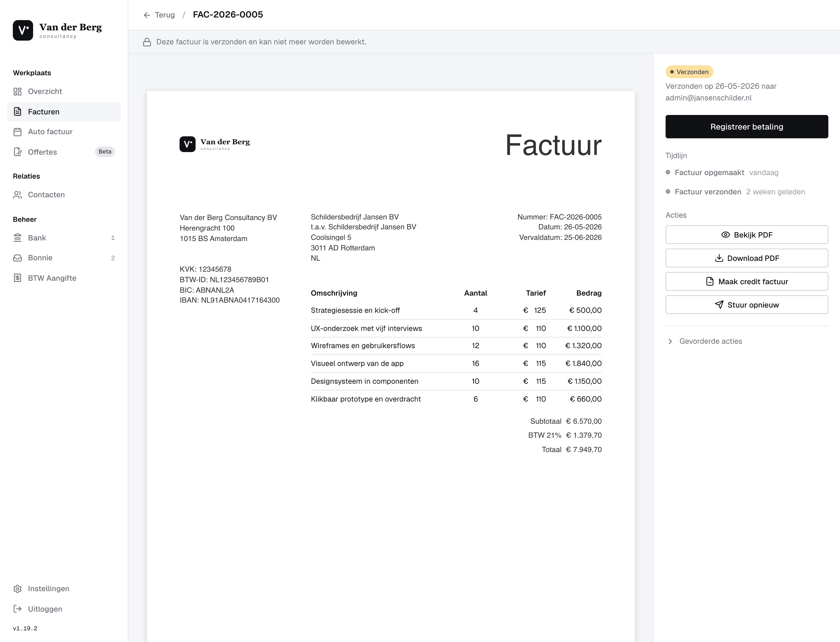Click the Bank building icon
Viewport: 840px width, 642px height.
[17, 238]
